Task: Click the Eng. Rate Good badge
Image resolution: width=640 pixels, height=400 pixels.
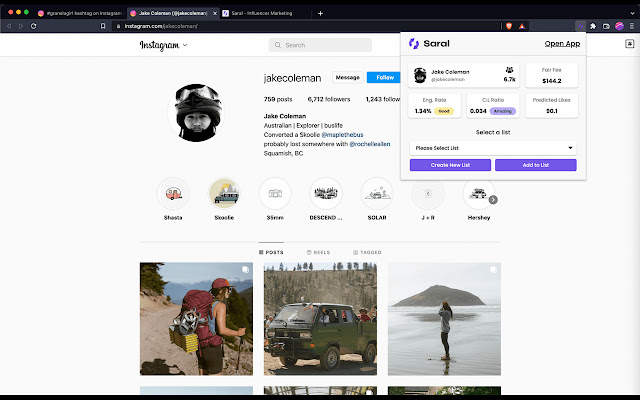Action: (x=444, y=111)
